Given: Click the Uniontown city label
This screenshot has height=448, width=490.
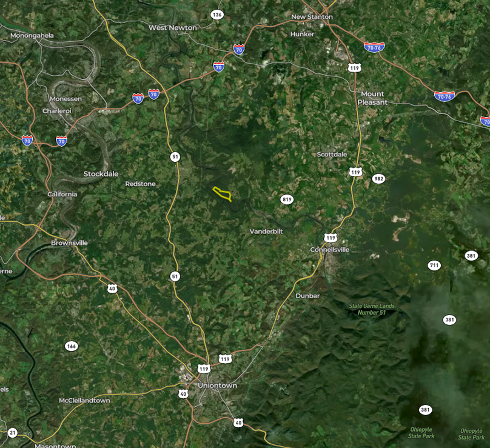Looking at the screenshot, I should (217, 386).
